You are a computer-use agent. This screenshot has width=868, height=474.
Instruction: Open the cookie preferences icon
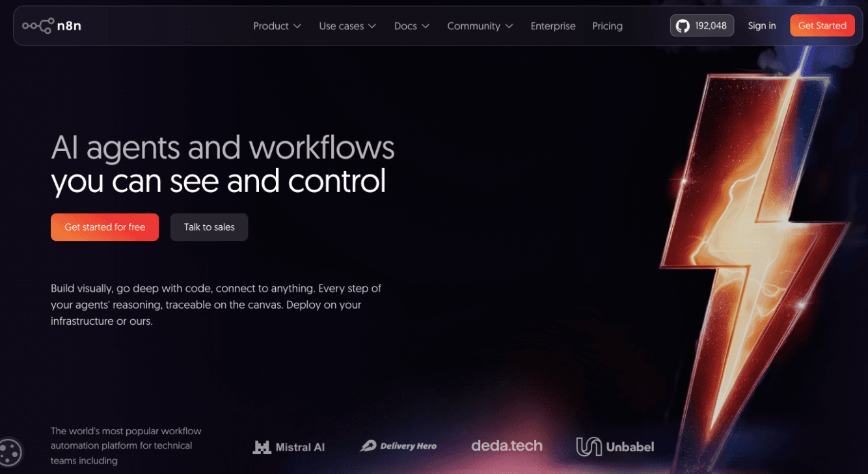point(10,452)
